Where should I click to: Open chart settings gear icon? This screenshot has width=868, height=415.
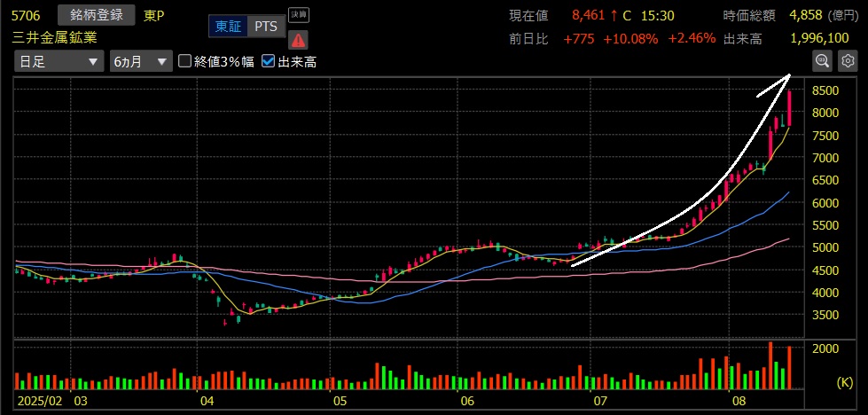click(847, 61)
